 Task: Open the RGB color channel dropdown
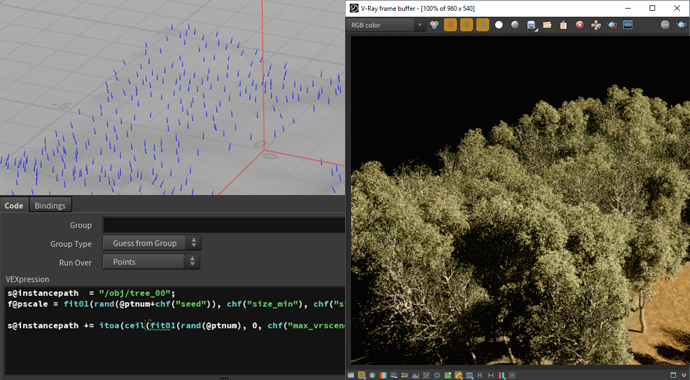[x=386, y=26]
